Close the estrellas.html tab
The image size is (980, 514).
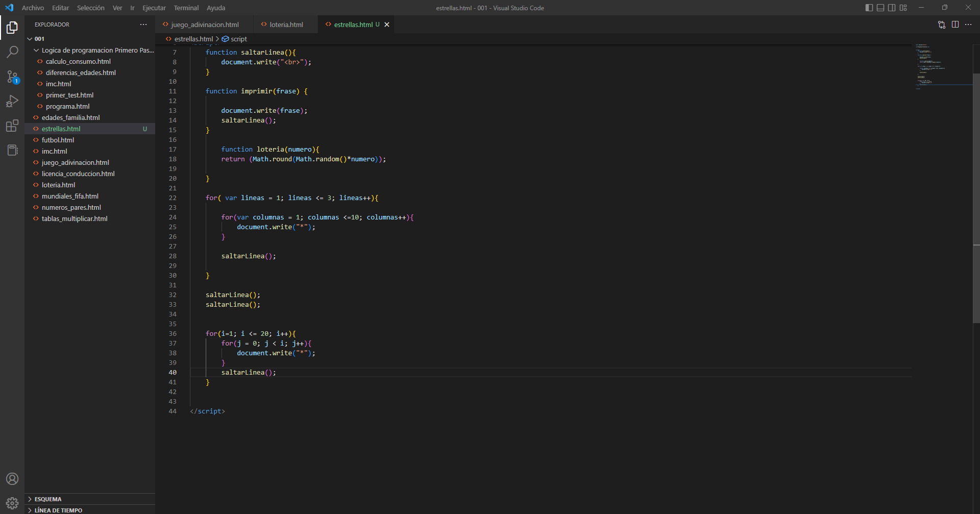click(x=387, y=25)
